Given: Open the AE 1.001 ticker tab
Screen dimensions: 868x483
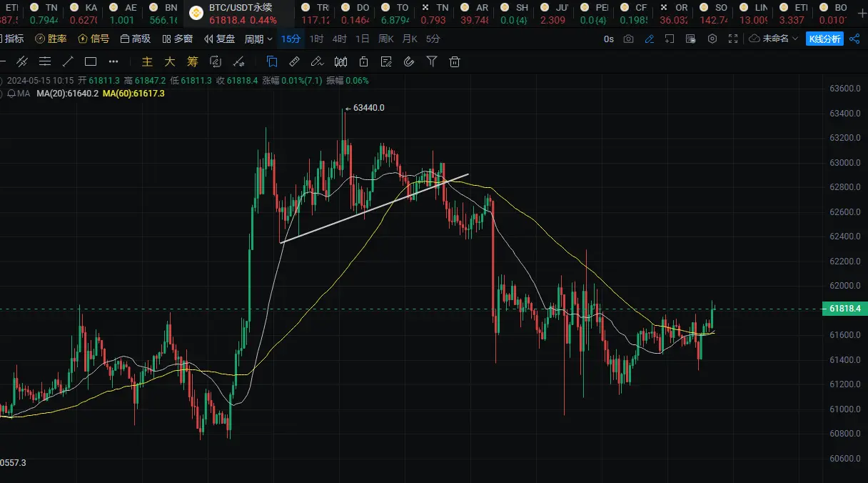Looking at the screenshot, I should (x=124, y=13).
